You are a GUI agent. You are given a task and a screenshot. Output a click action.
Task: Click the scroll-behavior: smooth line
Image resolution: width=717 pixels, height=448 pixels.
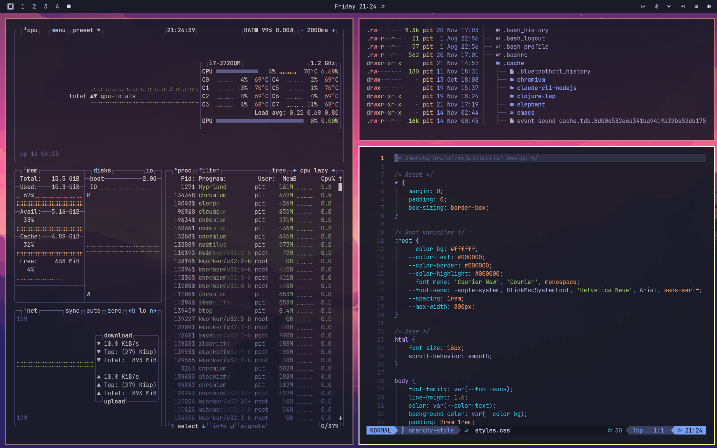450,356
